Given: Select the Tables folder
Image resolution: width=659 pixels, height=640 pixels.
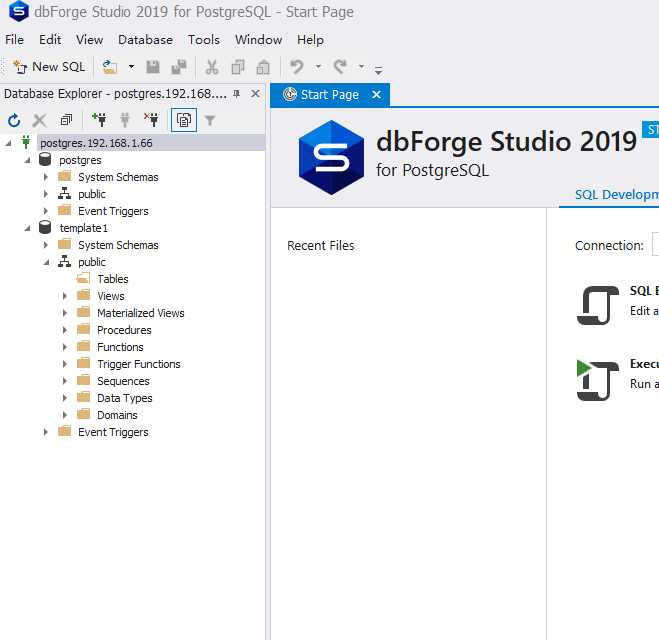Looking at the screenshot, I should [x=113, y=279].
